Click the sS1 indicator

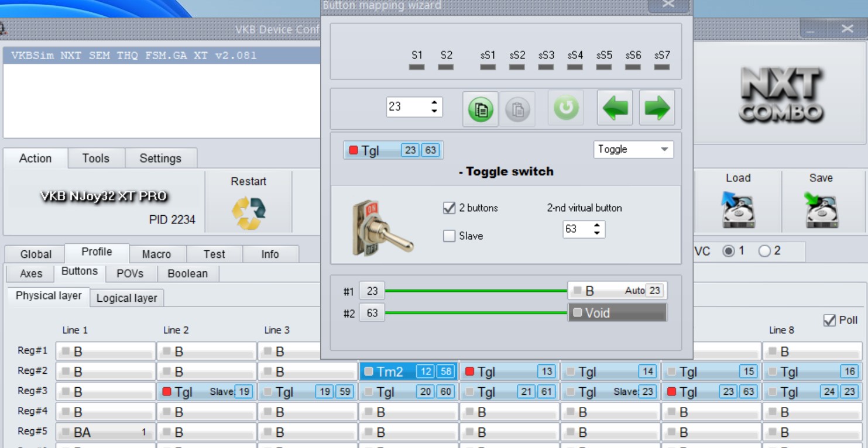click(x=488, y=67)
